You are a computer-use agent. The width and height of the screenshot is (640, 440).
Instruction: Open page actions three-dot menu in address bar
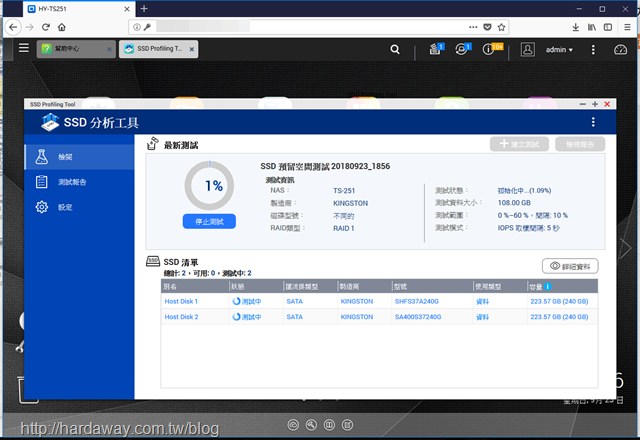pyautogui.click(x=473, y=27)
